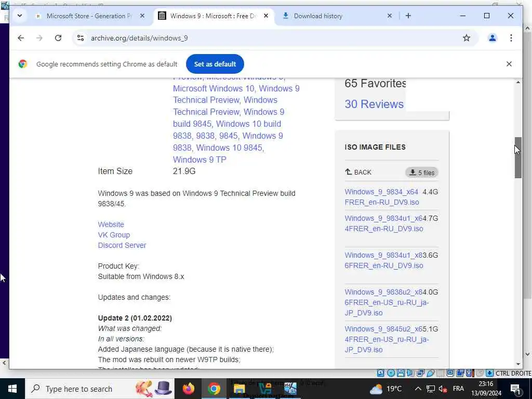532x399 pixels.
Task: Download Windows_9_9834u1_x86FRER_en-RU_DV9.iso
Action: pyautogui.click(x=384, y=260)
